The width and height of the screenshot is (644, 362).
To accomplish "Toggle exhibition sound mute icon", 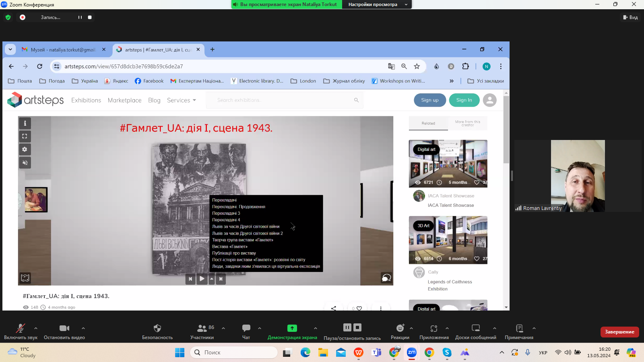I will (x=25, y=163).
